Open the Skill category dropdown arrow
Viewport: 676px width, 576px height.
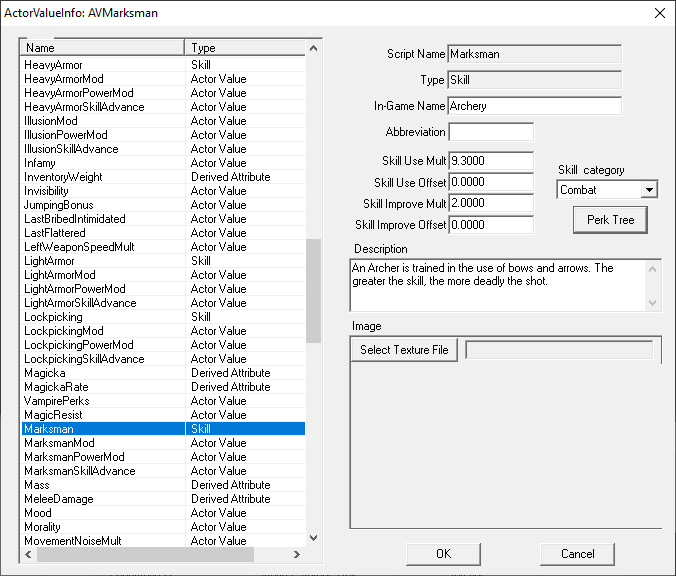pos(649,190)
